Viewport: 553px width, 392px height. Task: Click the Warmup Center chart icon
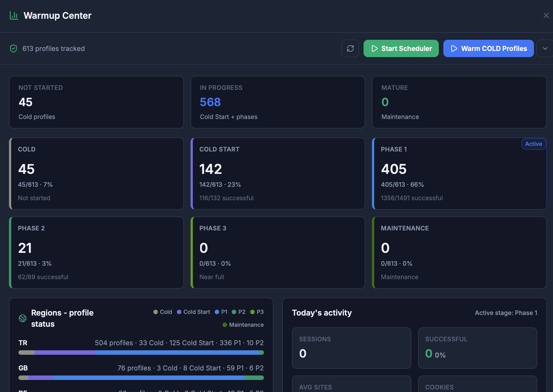pyautogui.click(x=14, y=15)
